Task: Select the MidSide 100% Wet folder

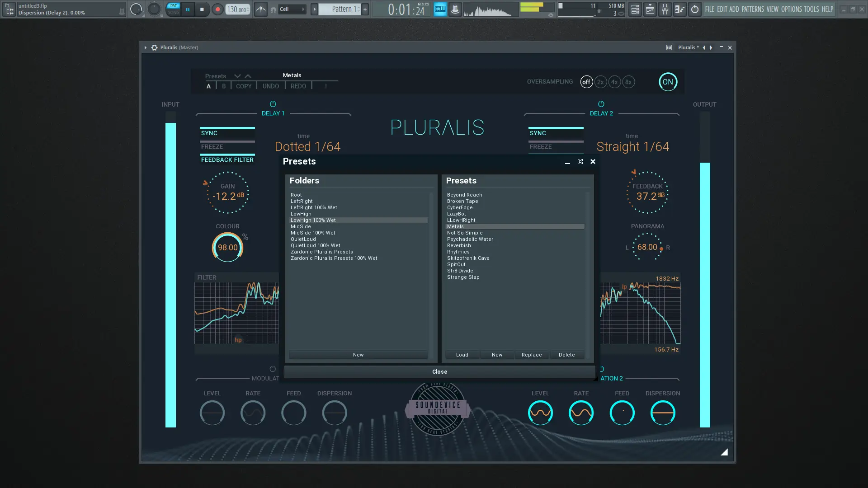Action: 313,233
